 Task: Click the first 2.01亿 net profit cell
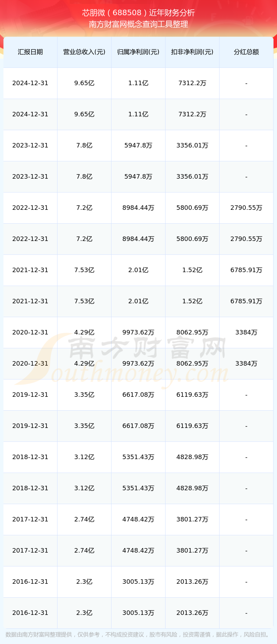click(x=138, y=270)
